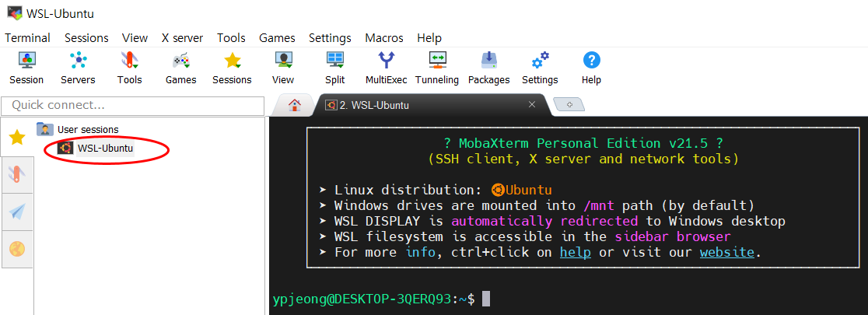Screen dimensions: 868x315
Task: Open the View menu
Action: coord(135,38)
